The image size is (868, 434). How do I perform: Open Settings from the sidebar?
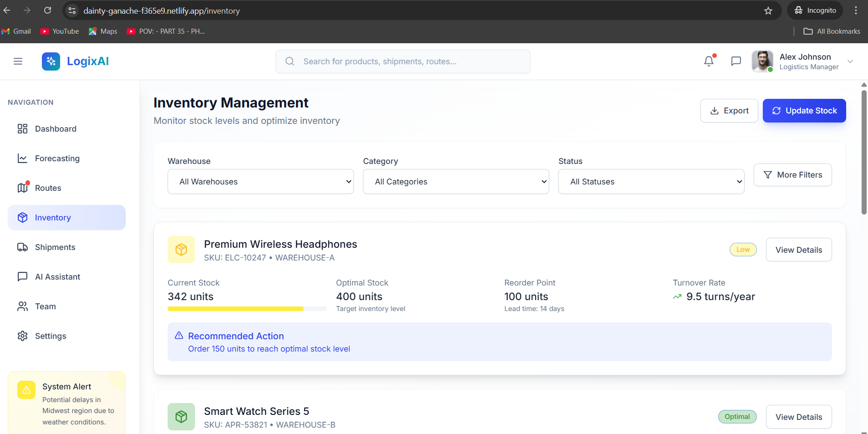click(x=66, y=336)
